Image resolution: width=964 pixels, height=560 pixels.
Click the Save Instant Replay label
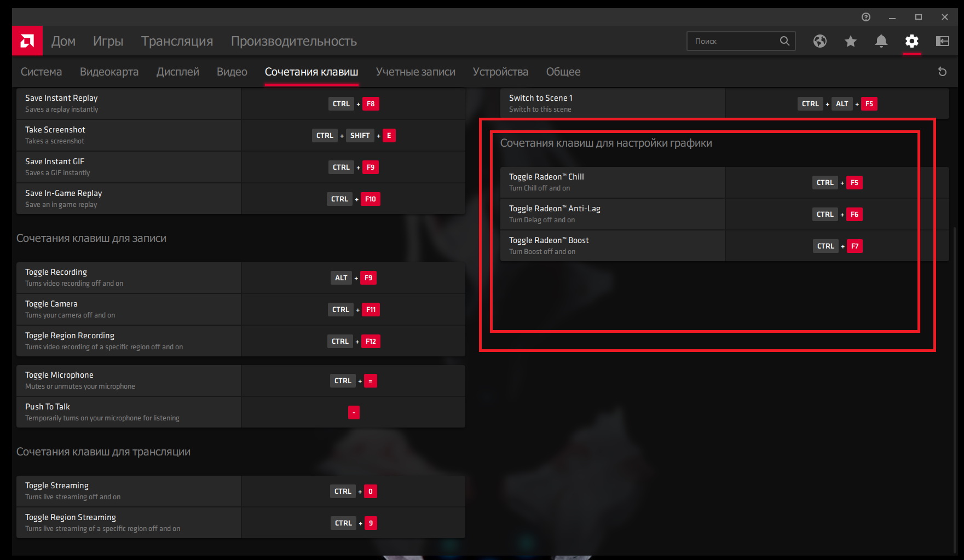pyautogui.click(x=61, y=98)
